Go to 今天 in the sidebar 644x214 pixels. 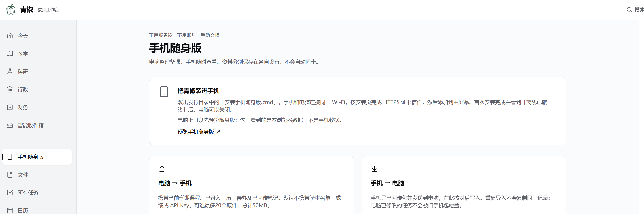click(x=37, y=36)
